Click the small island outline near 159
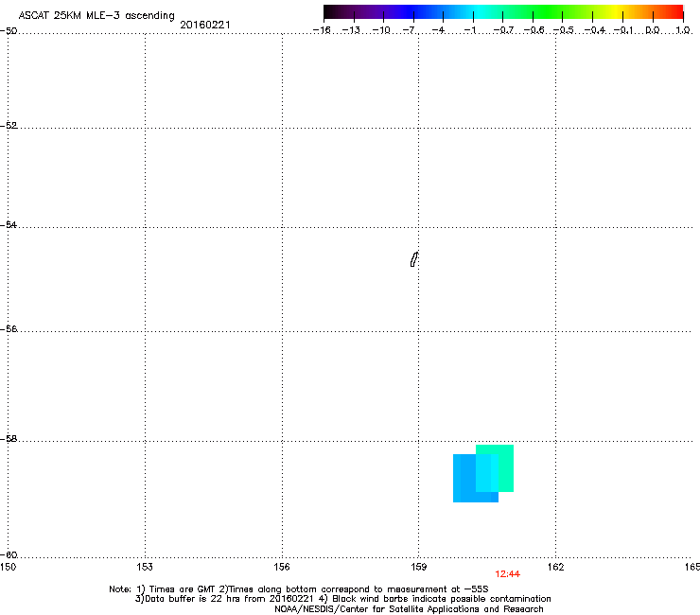Screen dimensions: 700x615 point(413,259)
